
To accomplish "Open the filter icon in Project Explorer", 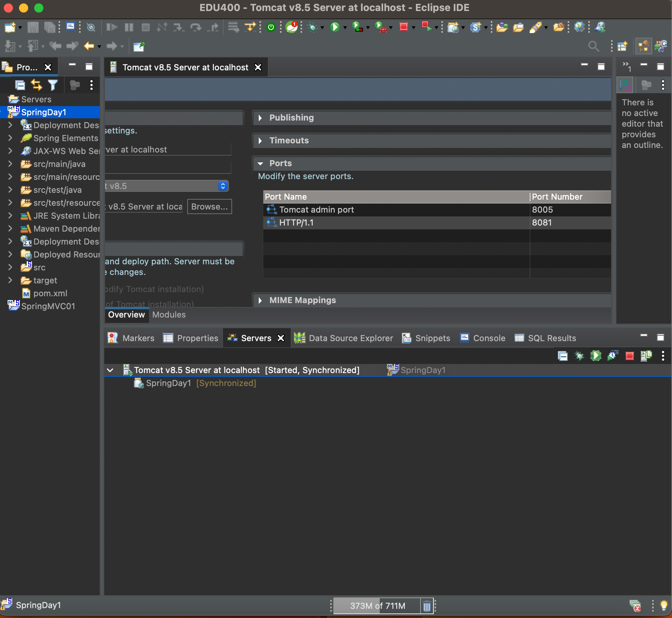I will (53, 85).
